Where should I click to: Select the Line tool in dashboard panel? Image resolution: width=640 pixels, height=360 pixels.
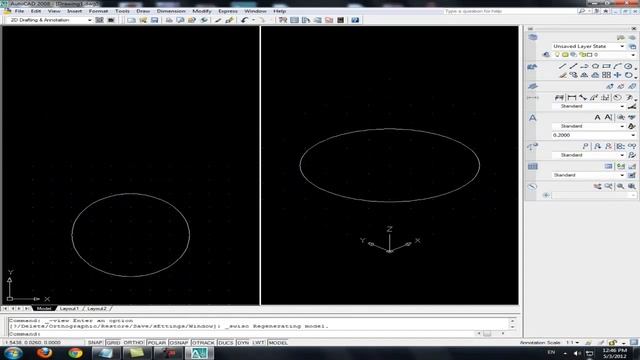point(562,66)
